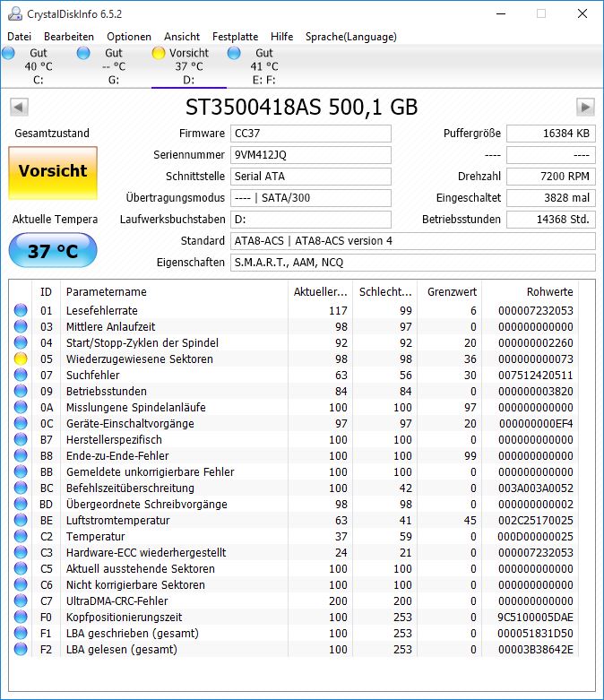Click the Eigenschaften field S.M.A.R.T., AAM, NCQ
This screenshot has width=604, height=700.
click(x=413, y=263)
